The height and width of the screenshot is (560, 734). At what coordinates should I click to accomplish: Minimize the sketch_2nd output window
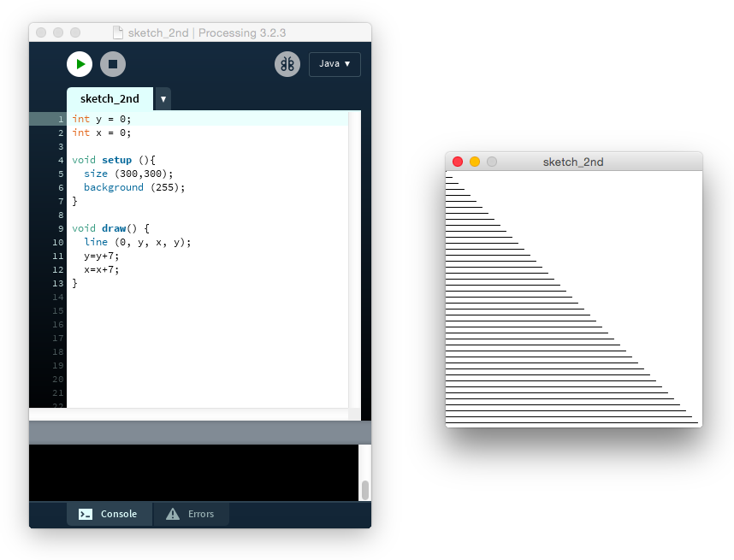pos(475,162)
